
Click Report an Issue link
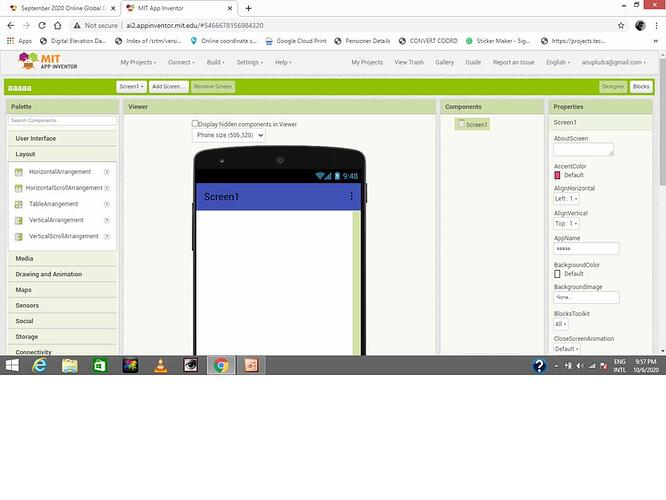tap(514, 62)
